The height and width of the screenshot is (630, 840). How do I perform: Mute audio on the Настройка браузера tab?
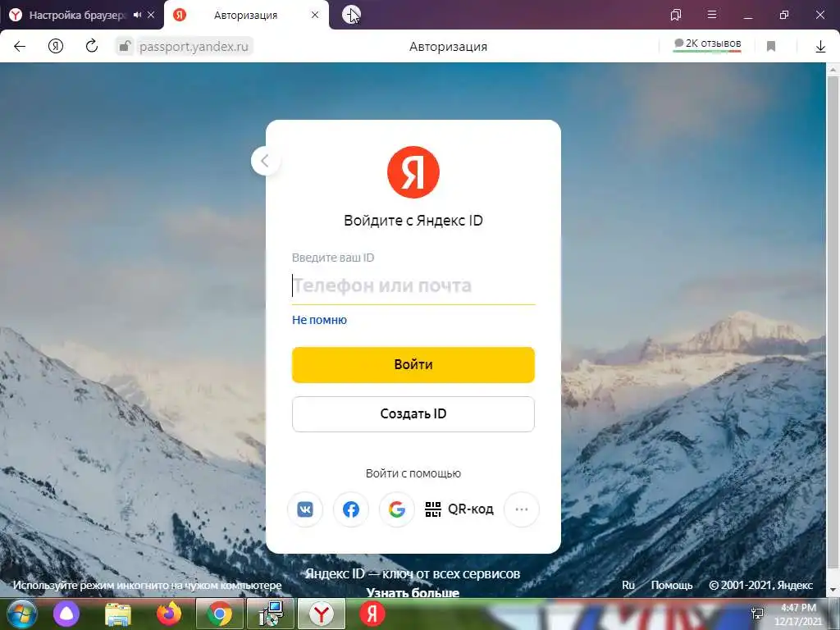tap(138, 15)
